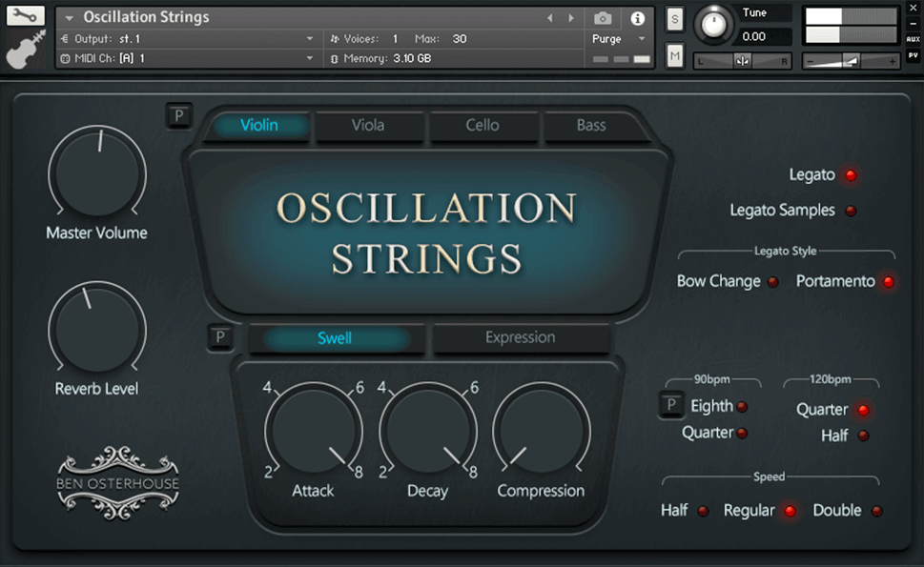The width and height of the screenshot is (924, 567).
Task: Click the P button beside Swell tab
Action: pyautogui.click(x=220, y=337)
